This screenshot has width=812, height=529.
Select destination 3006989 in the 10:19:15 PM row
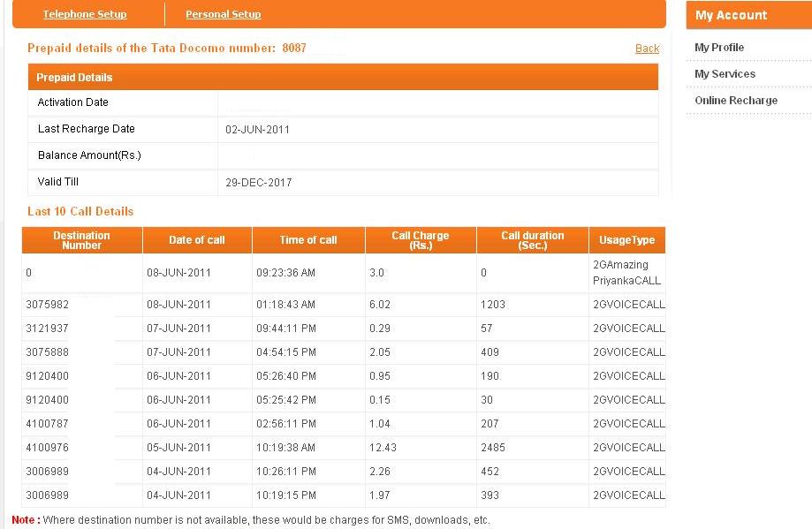coord(47,495)
